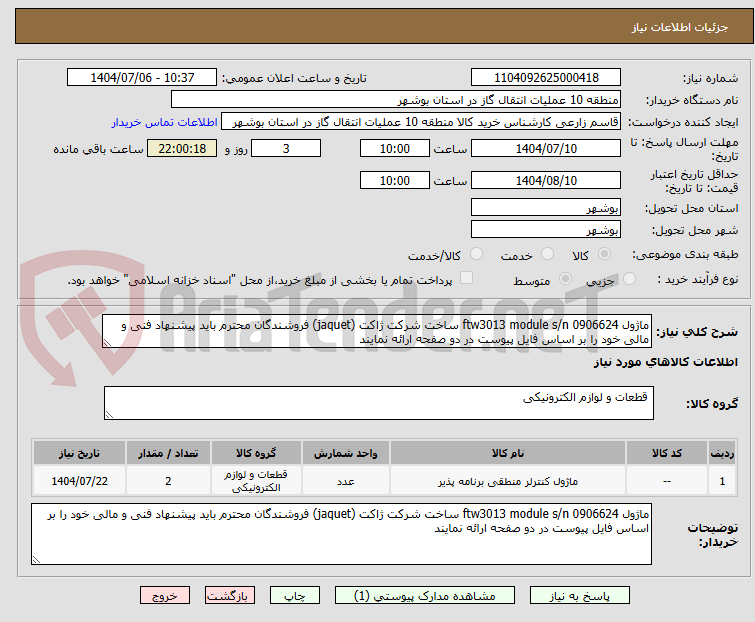Viewport: 755px width, 622px height.
Task: Select the کالا radio button
Action: [x=604, y=254]
